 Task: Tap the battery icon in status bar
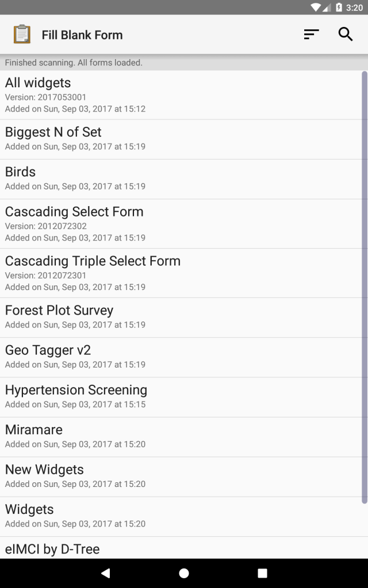(339, 7)
